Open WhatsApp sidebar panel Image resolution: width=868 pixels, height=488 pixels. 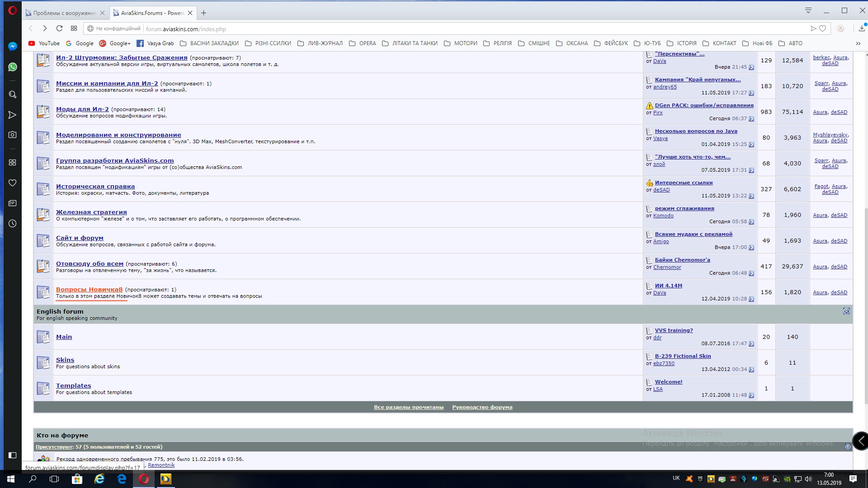coord(13,67)
